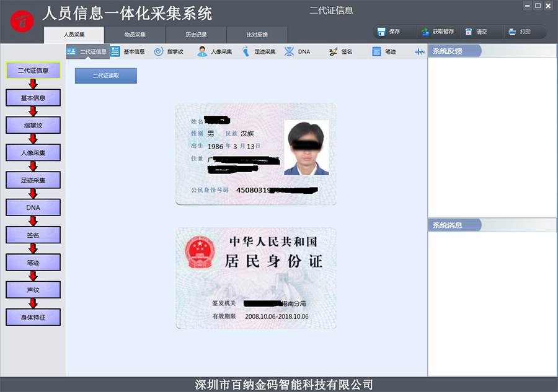Switch to the 人员采集 tab

click(x=74, y=35)
